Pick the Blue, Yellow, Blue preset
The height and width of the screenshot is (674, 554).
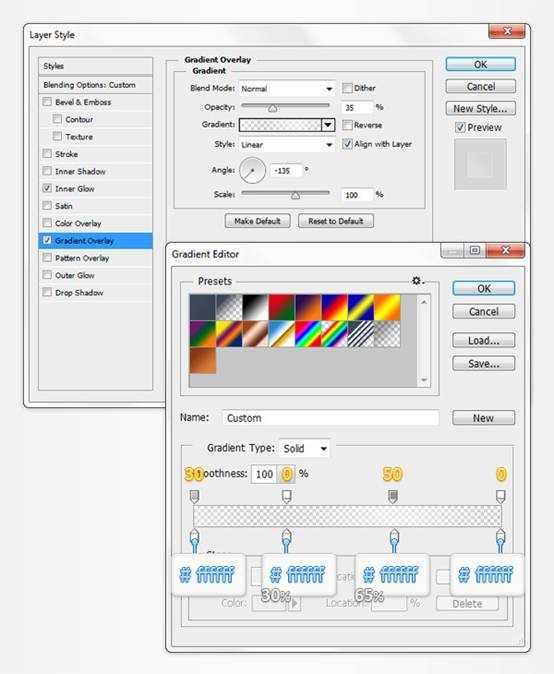pos(361,307)
